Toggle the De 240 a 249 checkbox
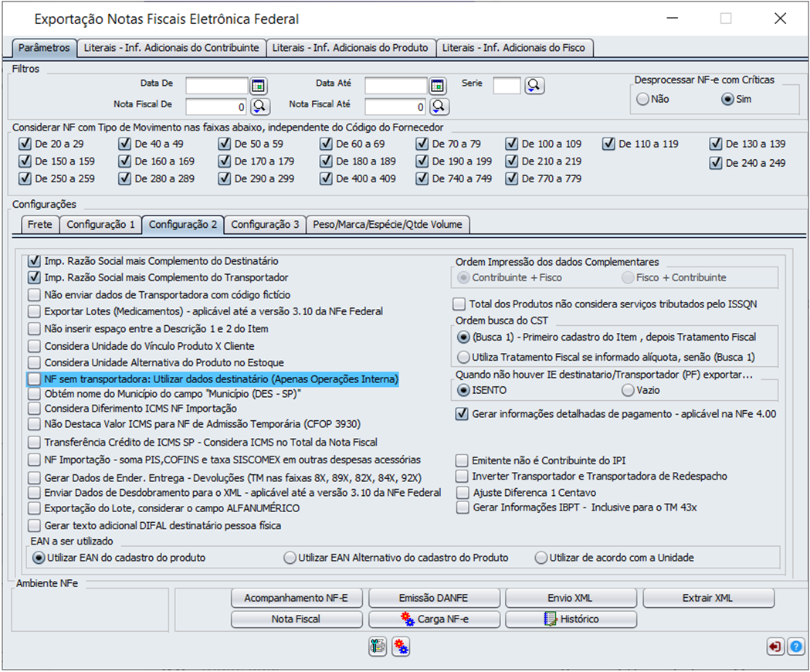Image resolution: width=810 pixels, height=672 pixels. (x=716, y=163)
